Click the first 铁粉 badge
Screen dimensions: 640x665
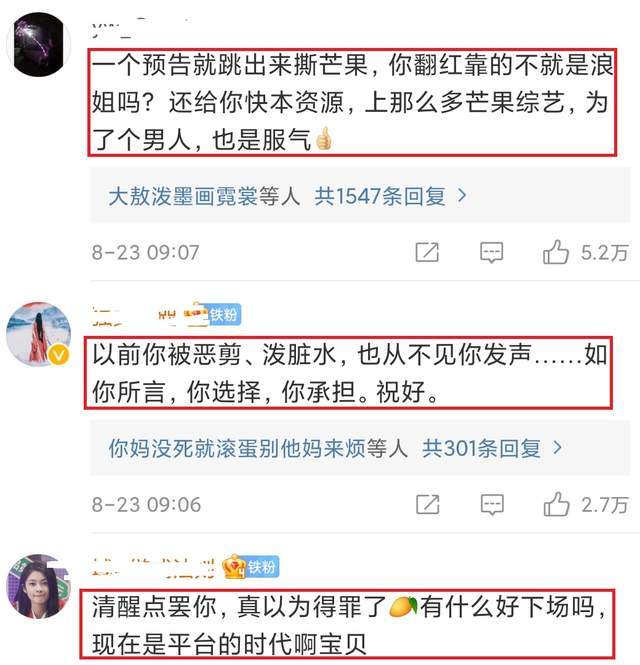(223, 315)
